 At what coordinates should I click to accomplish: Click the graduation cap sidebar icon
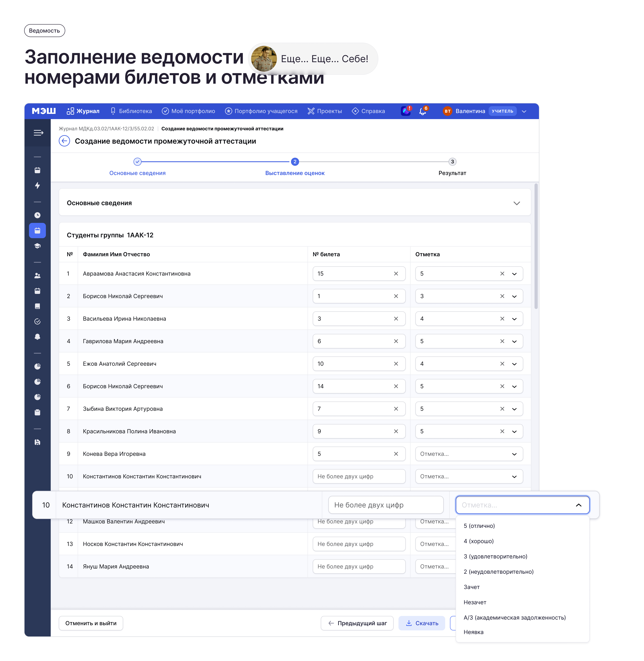point(38,246)
